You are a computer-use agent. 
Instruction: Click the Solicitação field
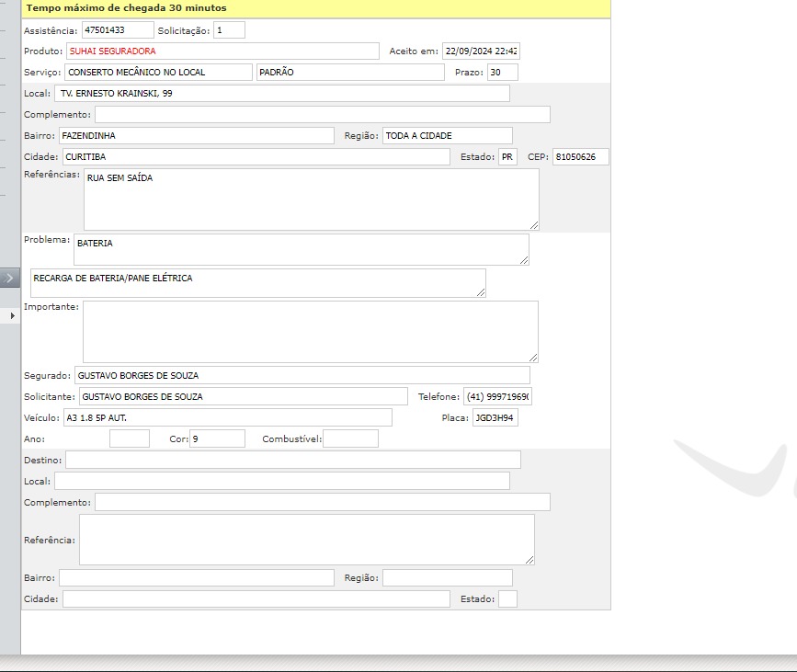(x=229, y=30)
